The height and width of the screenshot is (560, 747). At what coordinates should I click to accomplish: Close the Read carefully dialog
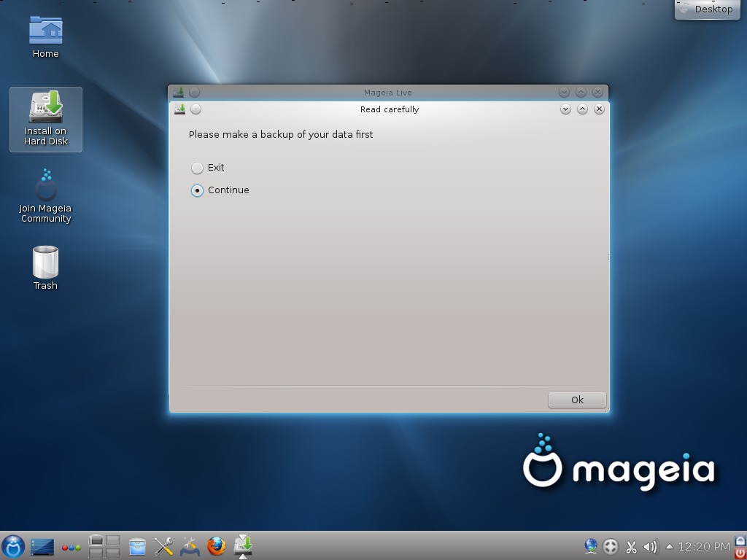point(599,109)
